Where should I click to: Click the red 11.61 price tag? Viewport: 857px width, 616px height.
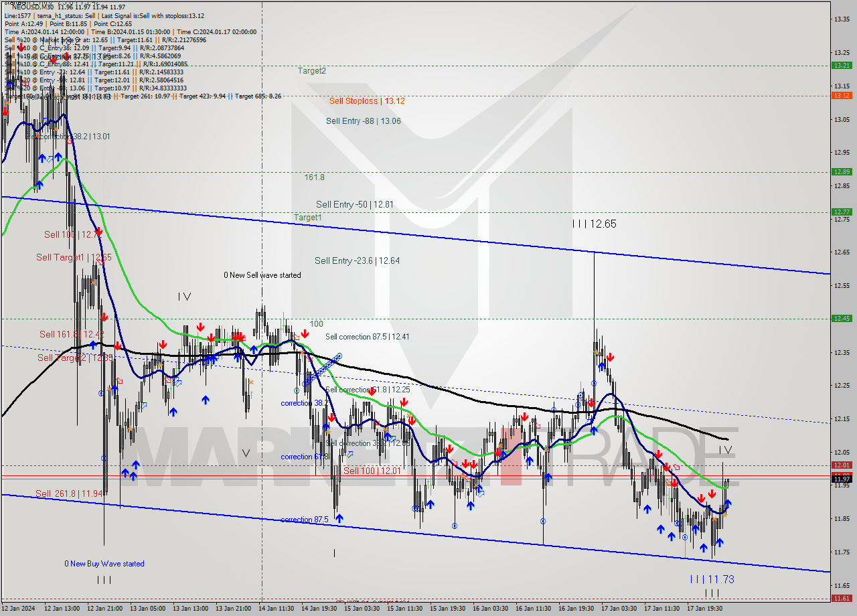coord(841,598)
